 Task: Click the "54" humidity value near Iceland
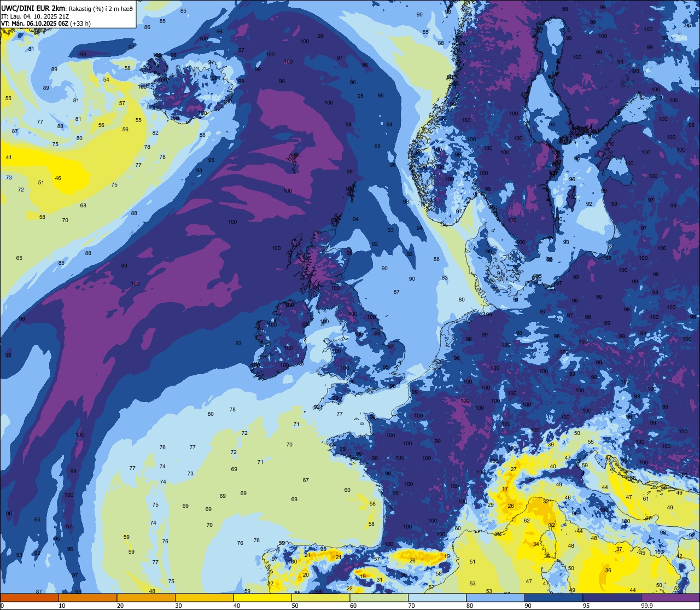106,80
